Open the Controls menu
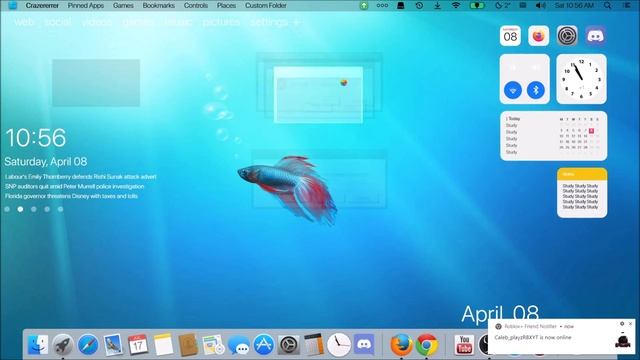640x360 pixels. click(196, 6)
